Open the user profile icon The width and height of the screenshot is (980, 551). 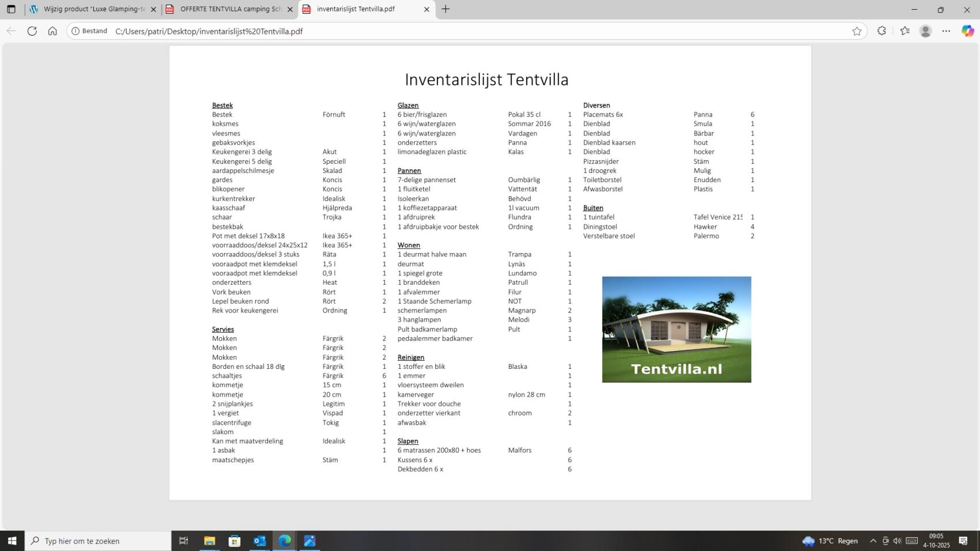pos(925,31)
